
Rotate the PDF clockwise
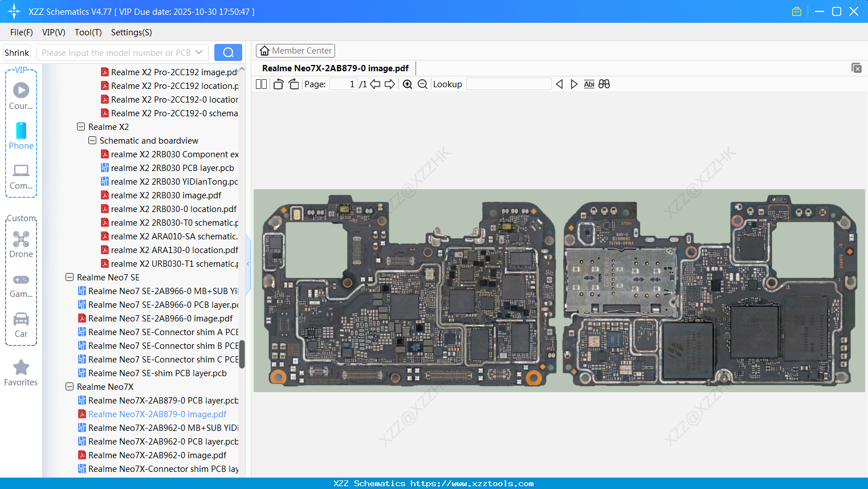293,83
